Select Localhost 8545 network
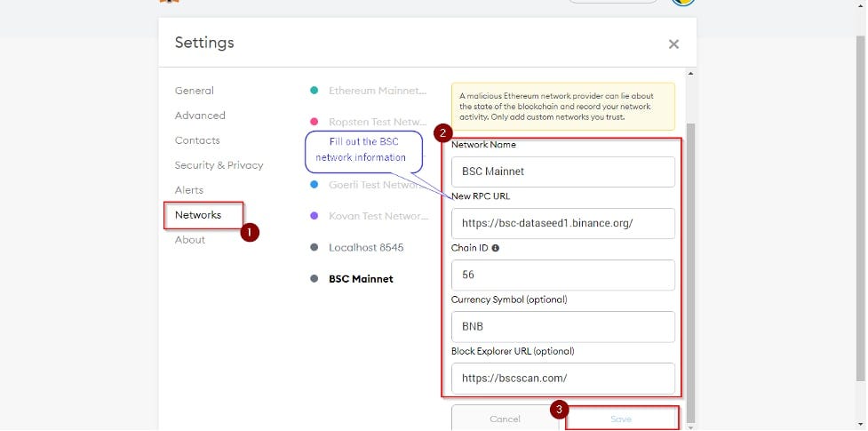Viewport: 868px width, 431px height. click(366, 248)
